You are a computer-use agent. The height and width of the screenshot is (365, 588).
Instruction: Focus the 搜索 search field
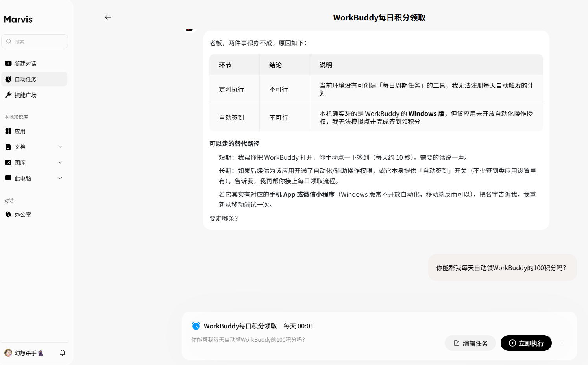pos(35,41)
